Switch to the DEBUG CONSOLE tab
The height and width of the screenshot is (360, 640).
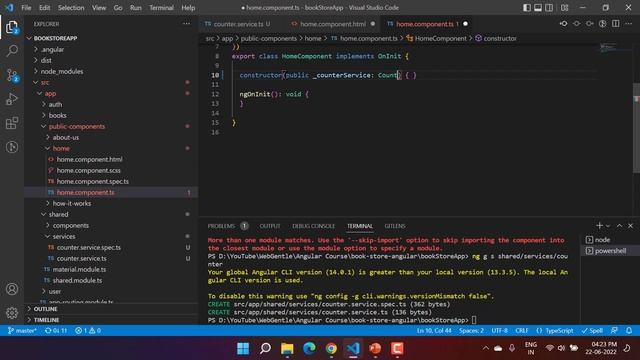(313, 226)
